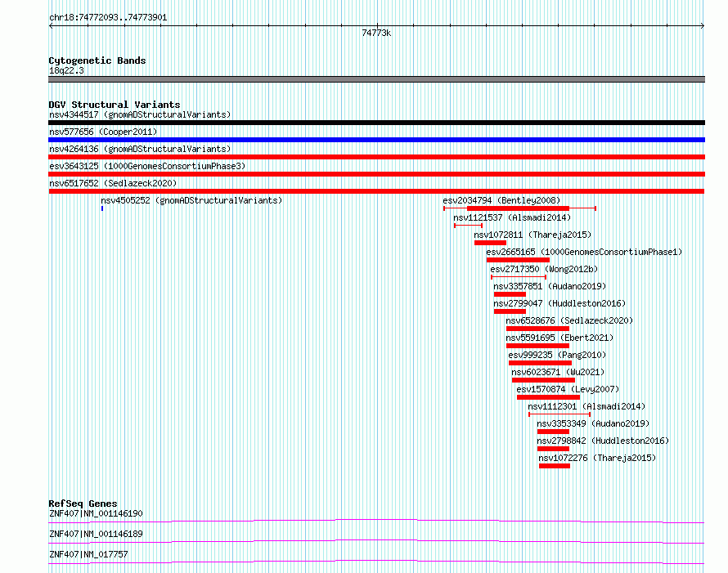Select the black nsv4344517 variant bar
Viewport: 728px width, 573px height.
[x=376, y=123]
